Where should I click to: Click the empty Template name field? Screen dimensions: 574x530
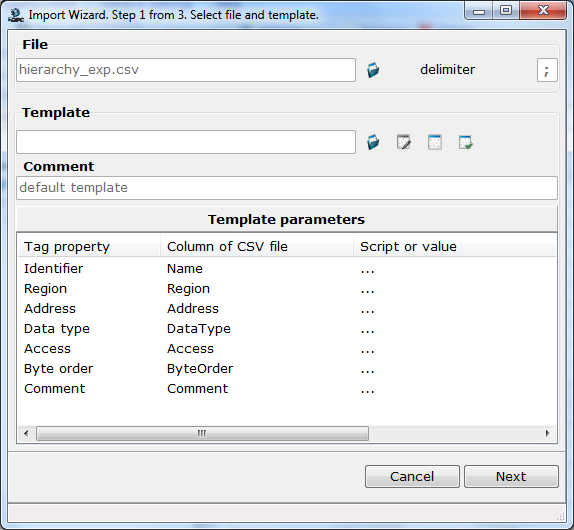click(186, 142)
